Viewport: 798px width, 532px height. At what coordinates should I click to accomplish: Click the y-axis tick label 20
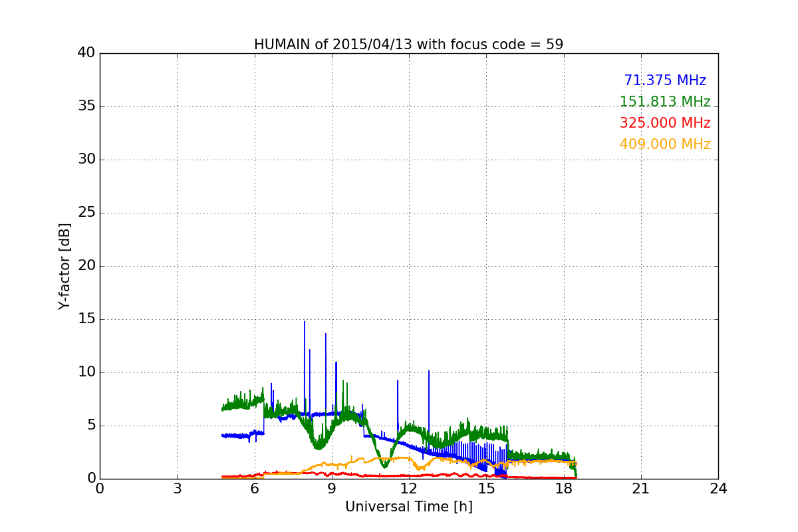click(x=86, y=266)
